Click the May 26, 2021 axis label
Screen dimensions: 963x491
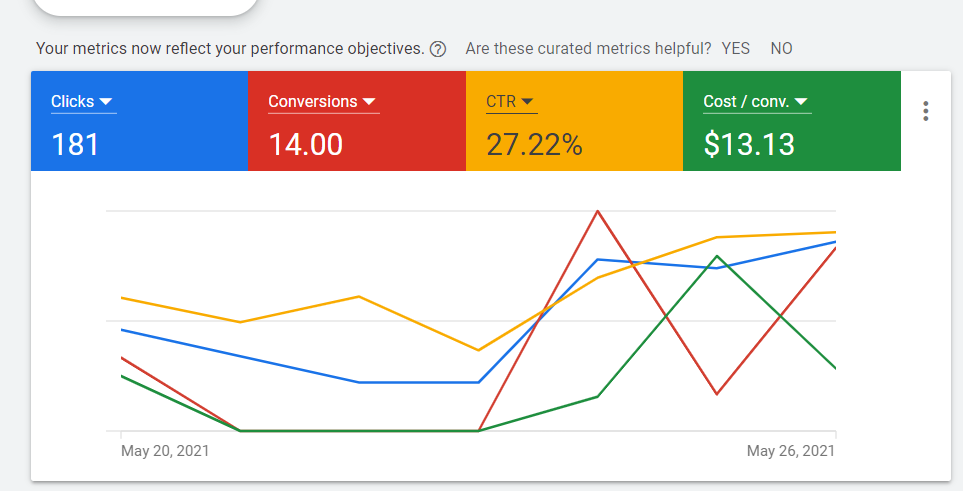(x=791, y=451)
